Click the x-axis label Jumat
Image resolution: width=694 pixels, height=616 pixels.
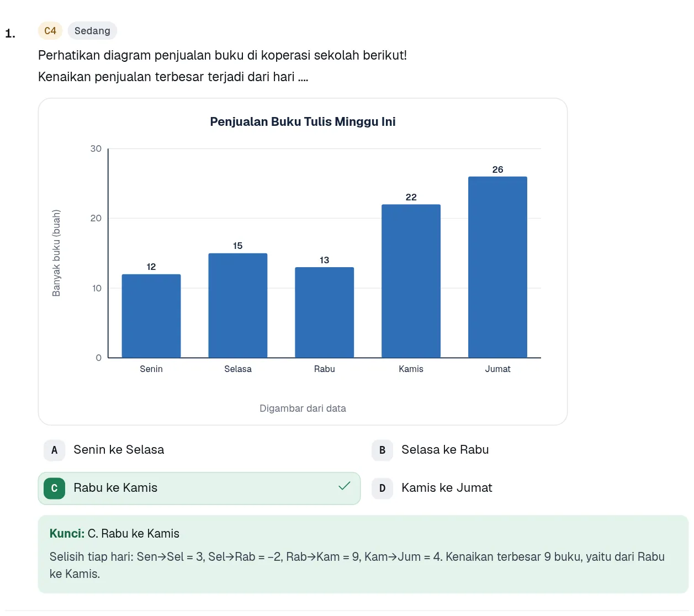click(497, 369)
